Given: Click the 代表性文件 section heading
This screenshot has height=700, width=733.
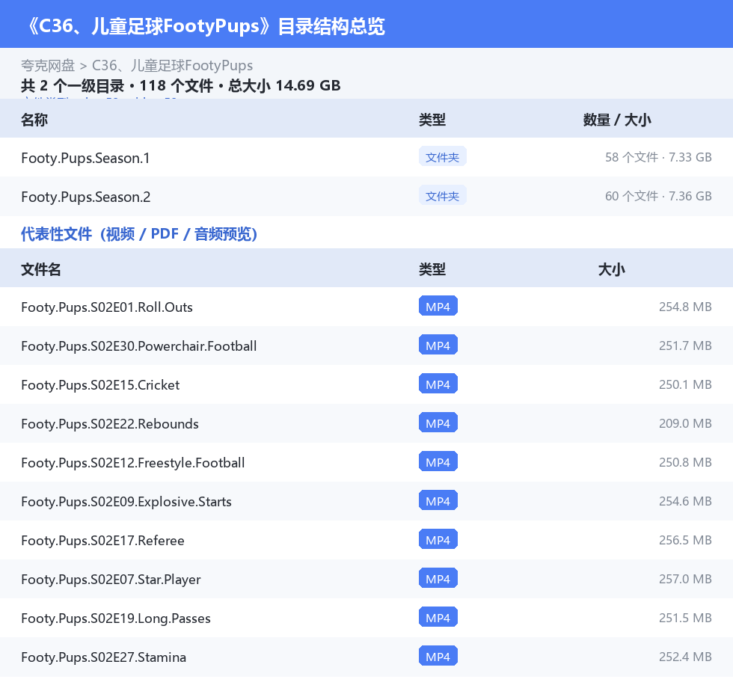Looking at the screenshot, I should point(139,233).
